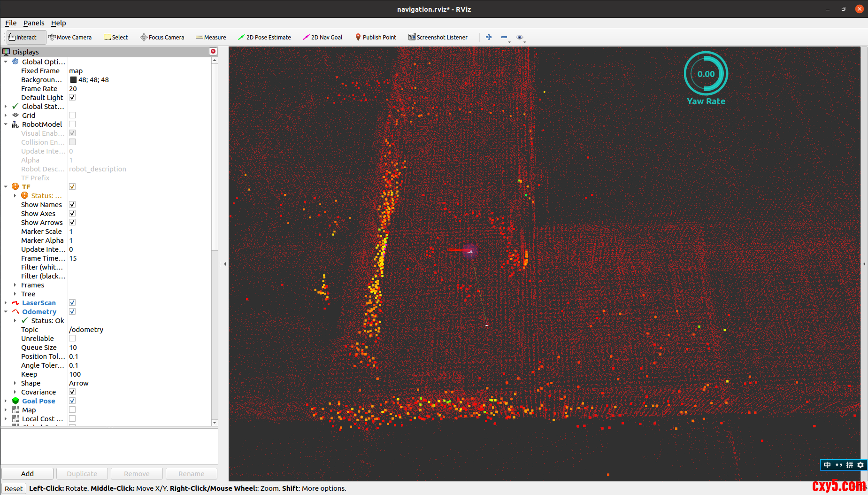Click the Background color swatch
Image resolution: width=868 pixels, height=495 pixels.
point(73,80)
